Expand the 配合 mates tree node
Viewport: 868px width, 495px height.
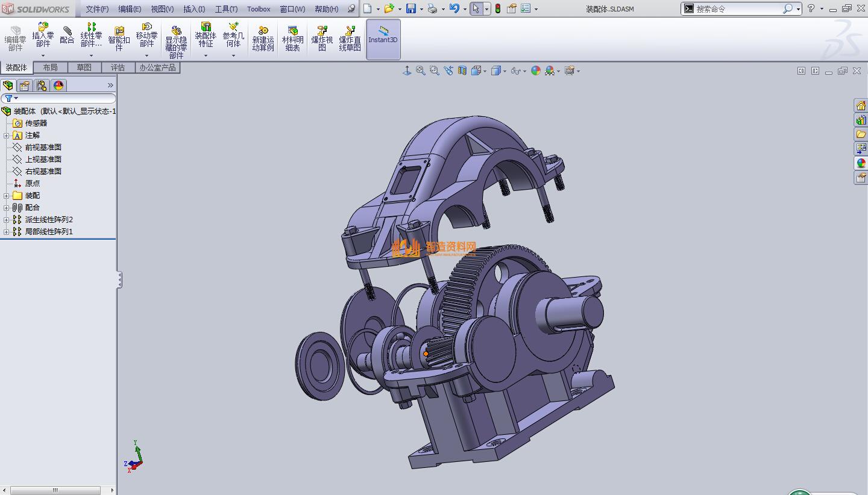tap(7, 208)
